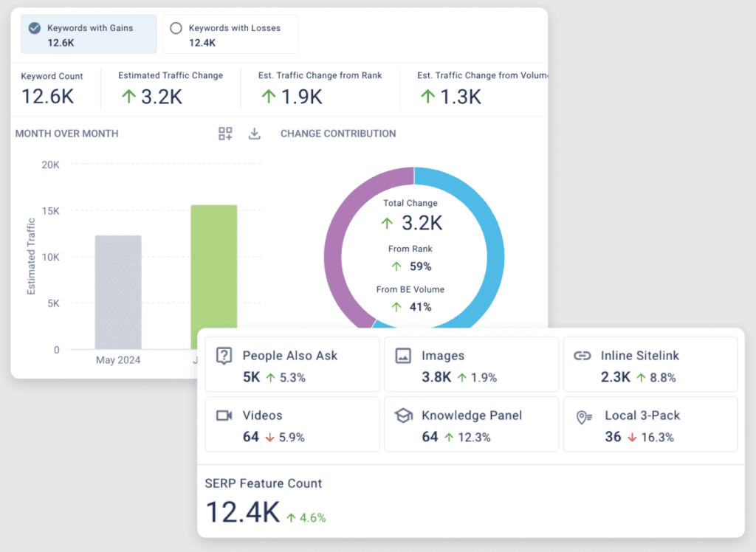Click the People Also Ask question icon
Viewport: 756px width, 552px height.
click(224, 356)
